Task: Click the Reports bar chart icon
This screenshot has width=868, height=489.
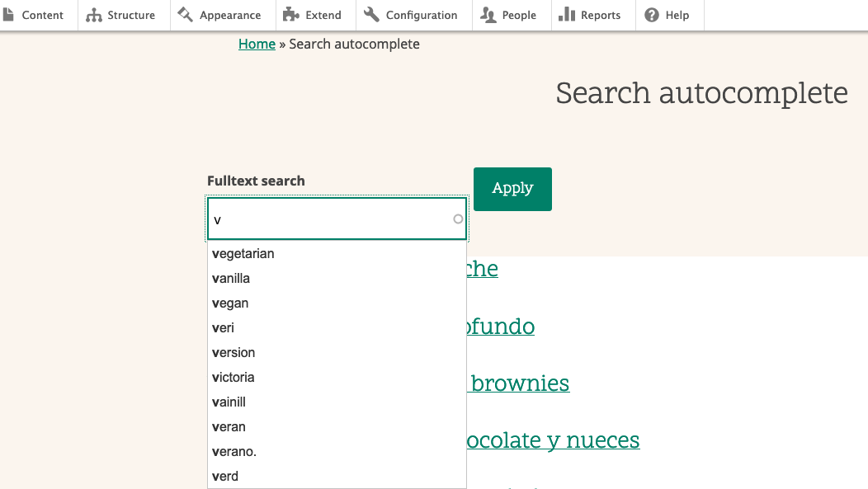Action: (x=567, y=15)
